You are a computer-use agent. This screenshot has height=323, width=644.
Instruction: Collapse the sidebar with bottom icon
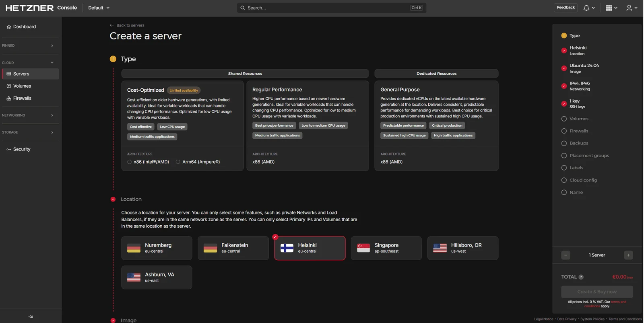(x=31, y=317)
